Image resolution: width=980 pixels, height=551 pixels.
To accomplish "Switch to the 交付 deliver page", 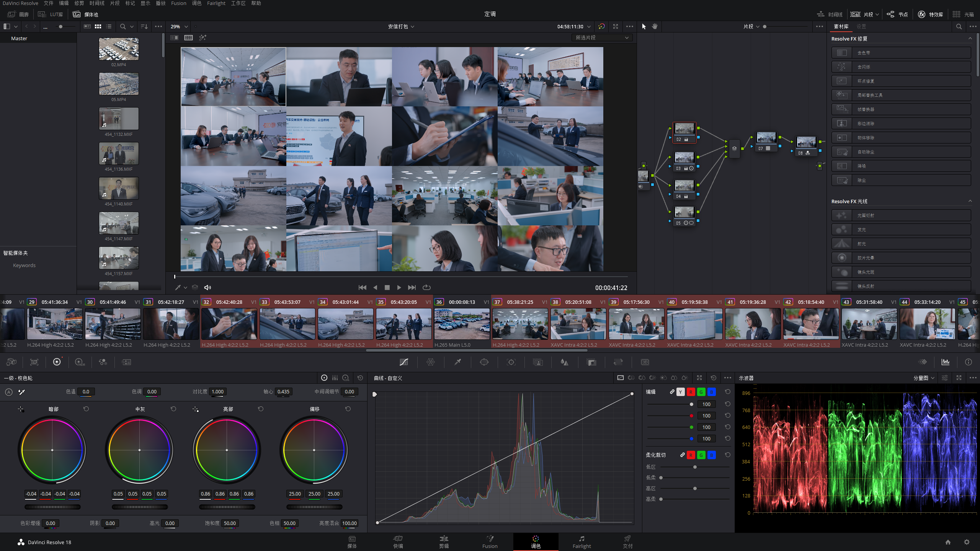I will point(627,542).
